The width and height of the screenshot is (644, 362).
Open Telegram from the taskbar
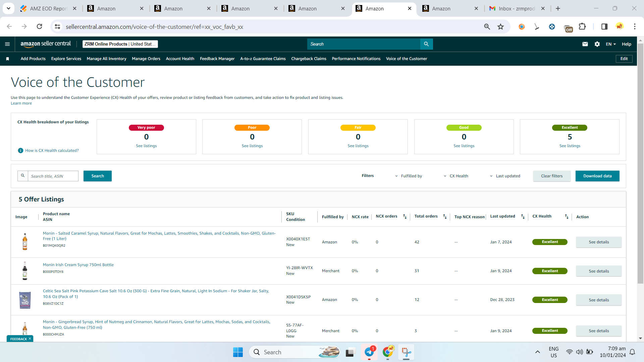click(x=369, y=352)
